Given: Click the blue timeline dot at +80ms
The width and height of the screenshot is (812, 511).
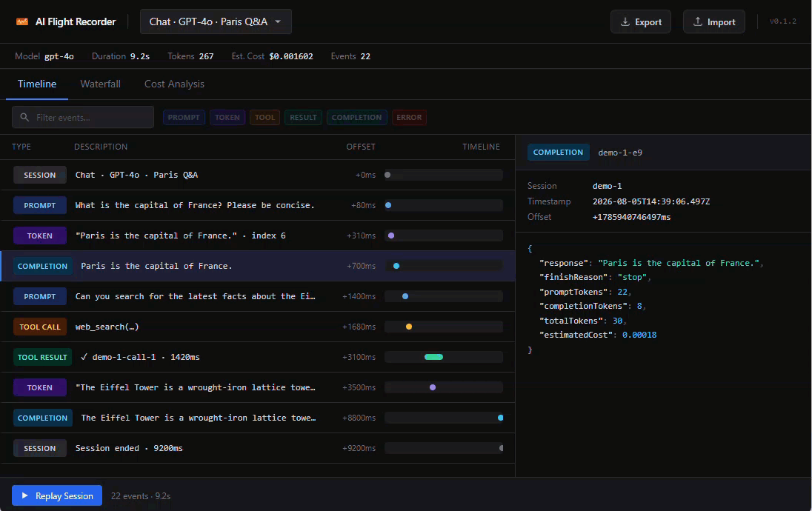Looking at the screenshot, I should click(x=388, y=206).
